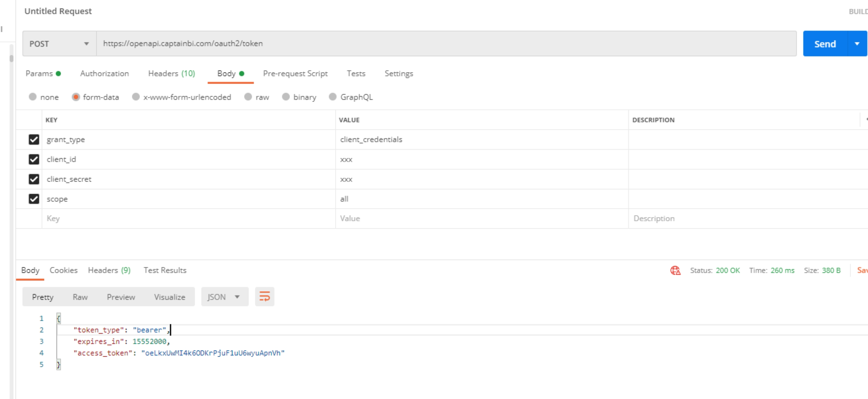The width and height of the screenshot is (868, 399).
Task: Click the DESCRIPTION column header
Action: [653, 120]
